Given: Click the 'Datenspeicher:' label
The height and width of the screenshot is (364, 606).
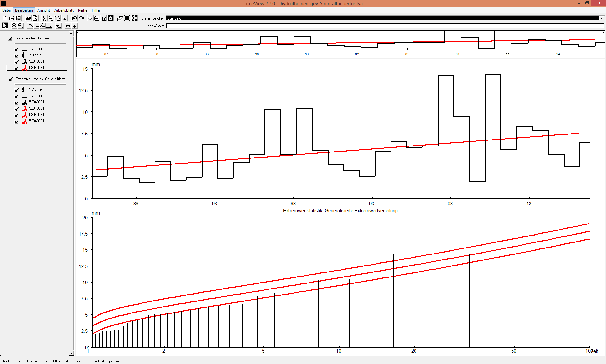Looking at the screenshot, I should tap(153, 18).
